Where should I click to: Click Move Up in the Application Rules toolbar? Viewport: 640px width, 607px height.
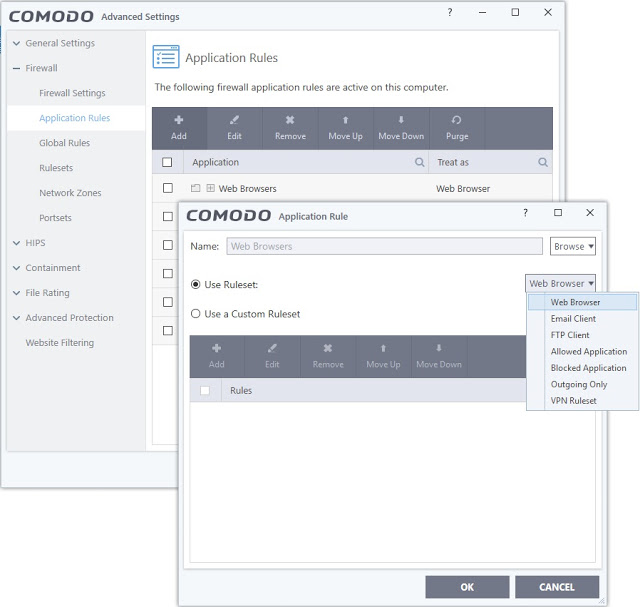pos(345,128)
